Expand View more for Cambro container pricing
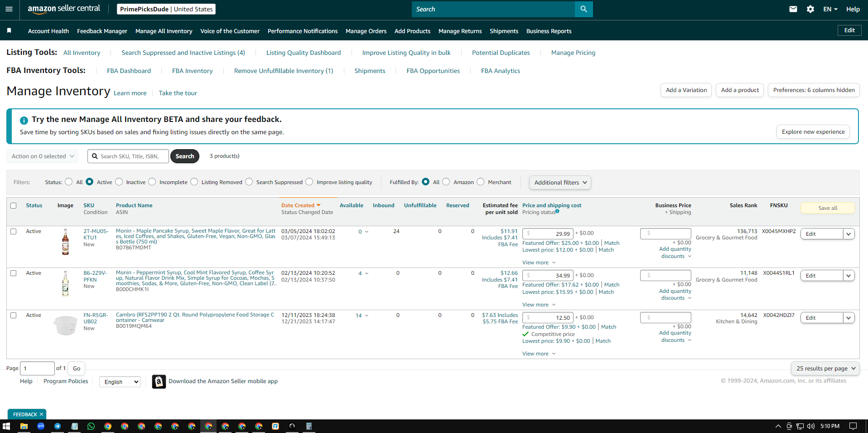This screenshot has height=433, width=868. [539, 354]
